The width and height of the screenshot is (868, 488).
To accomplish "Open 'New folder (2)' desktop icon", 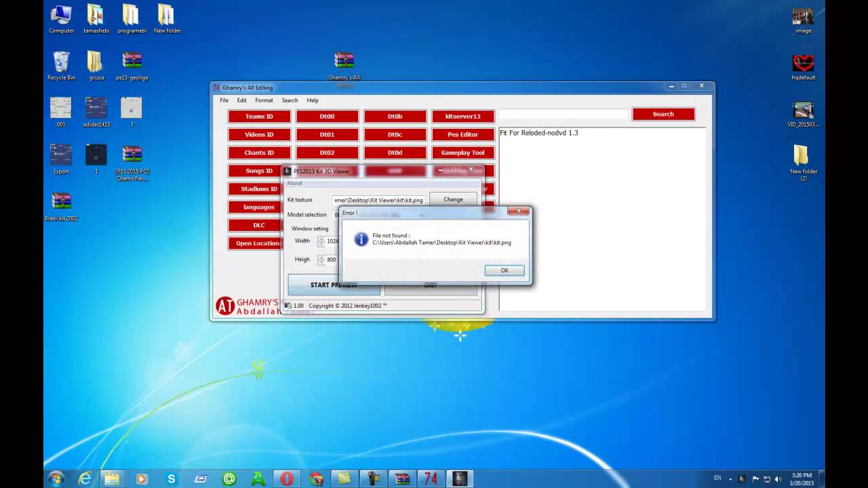I will (803, 163).
